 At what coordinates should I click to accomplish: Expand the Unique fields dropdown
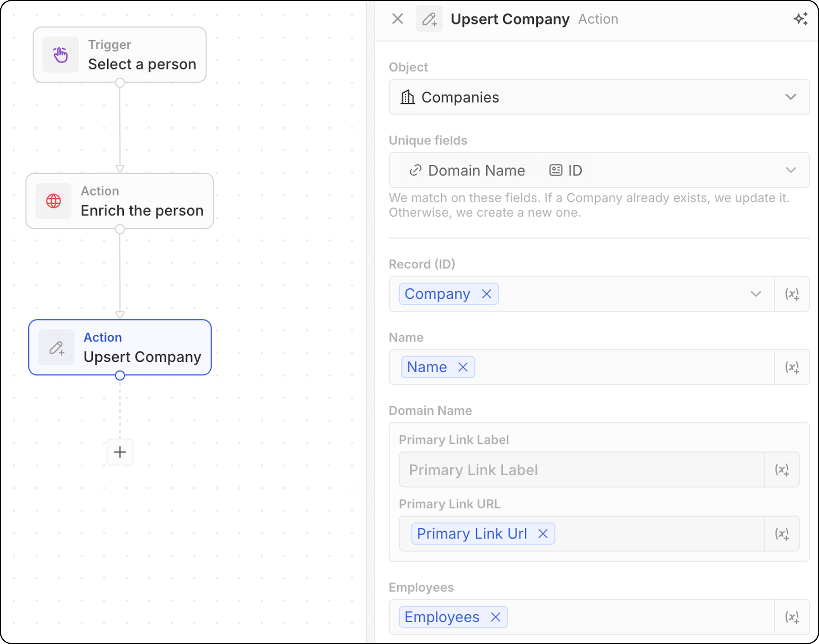click(x=791, y=170)
